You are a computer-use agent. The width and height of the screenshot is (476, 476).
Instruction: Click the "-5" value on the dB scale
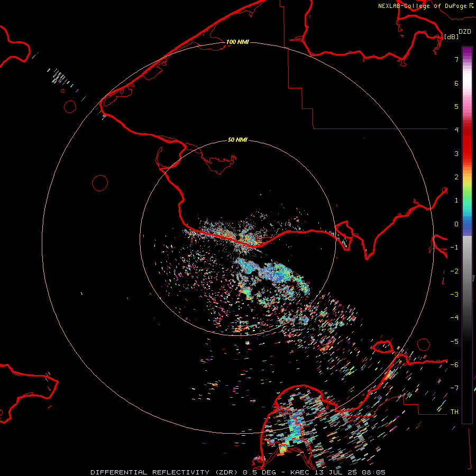(x=454, y=342)
